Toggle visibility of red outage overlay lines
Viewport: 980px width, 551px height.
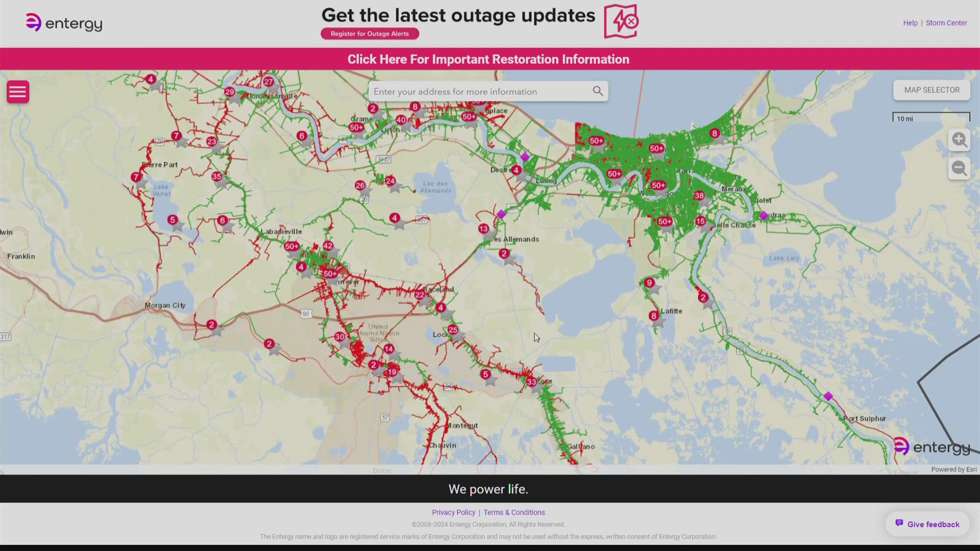(x=18, y=91)
